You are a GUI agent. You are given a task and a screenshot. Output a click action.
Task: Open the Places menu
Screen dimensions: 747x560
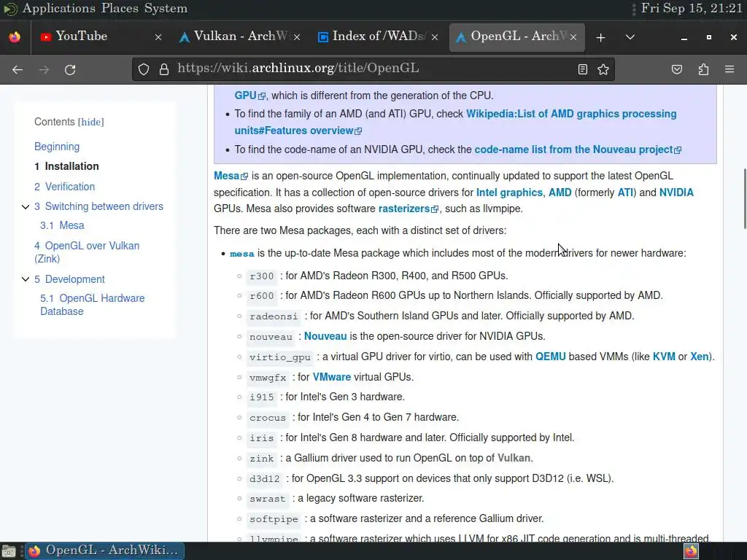[x=119, y=9]
